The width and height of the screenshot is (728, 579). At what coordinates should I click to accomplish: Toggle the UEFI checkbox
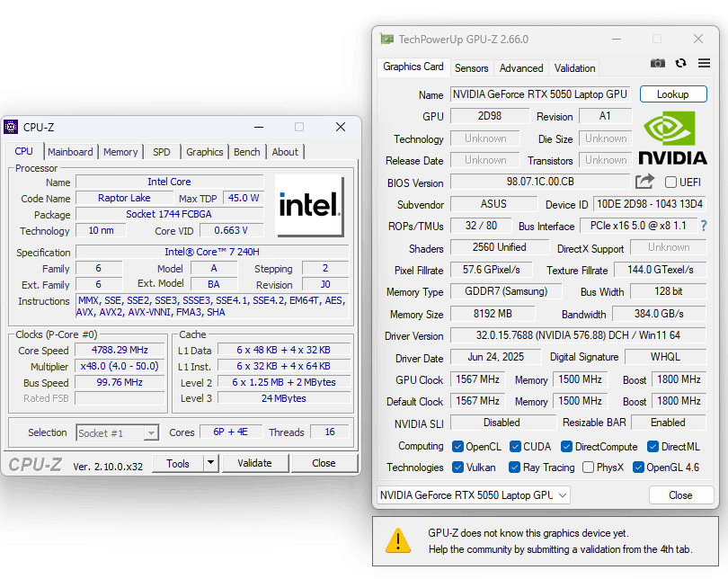(670, 182)
